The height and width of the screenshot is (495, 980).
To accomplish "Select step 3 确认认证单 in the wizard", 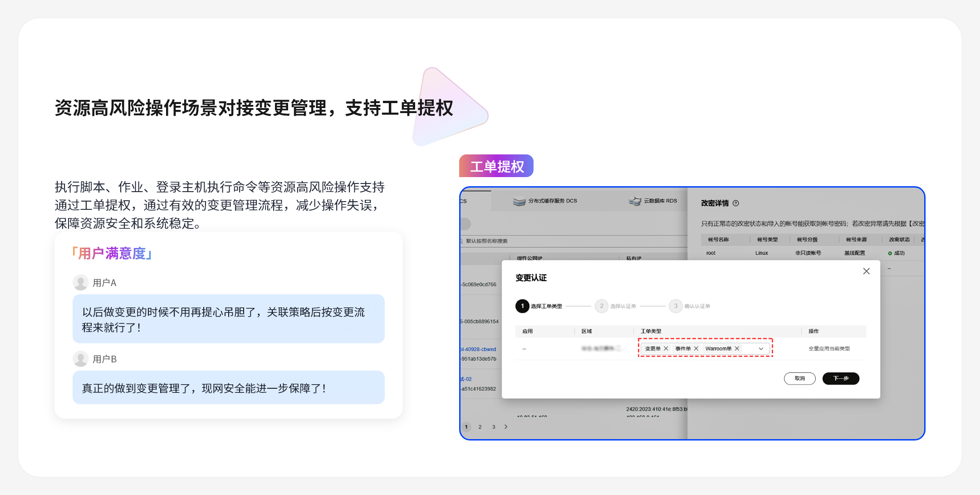I will tap(676, 306).
